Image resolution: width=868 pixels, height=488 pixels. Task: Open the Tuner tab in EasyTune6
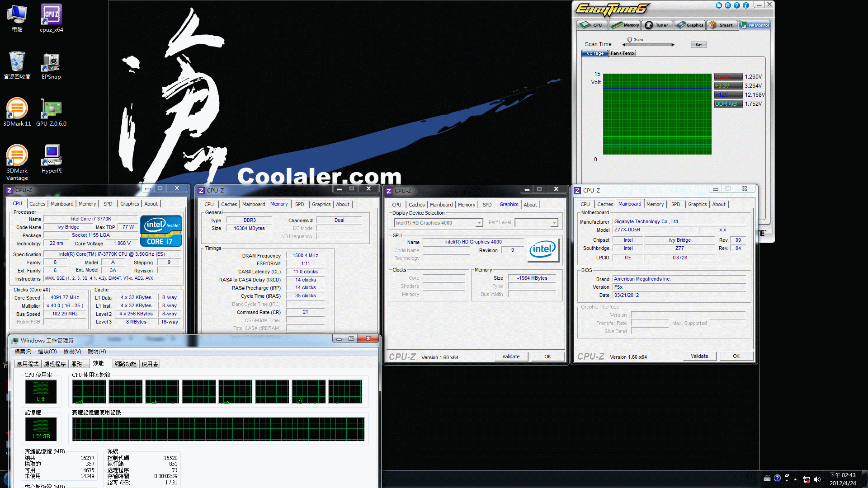[x=657, y=25]
